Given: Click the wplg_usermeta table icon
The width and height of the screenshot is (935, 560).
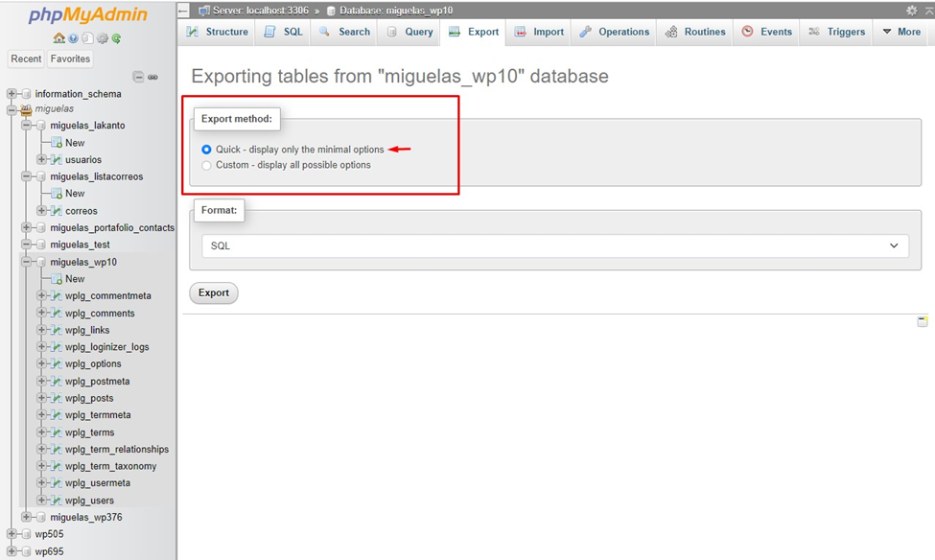Looking at the screenshot, I should [57, 483].
